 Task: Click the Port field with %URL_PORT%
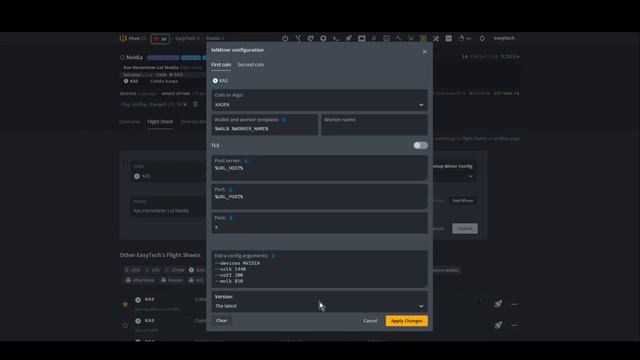coord(319,196)
